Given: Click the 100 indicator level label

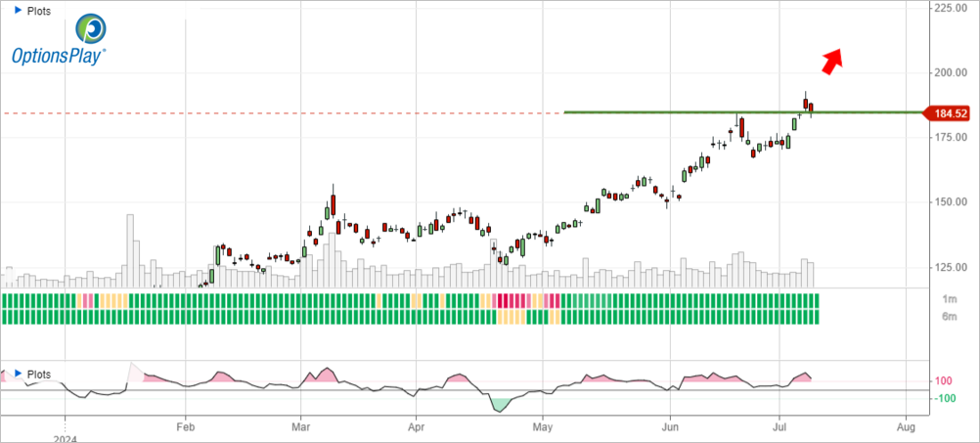Looking at the screenshot, I should 943,381.
